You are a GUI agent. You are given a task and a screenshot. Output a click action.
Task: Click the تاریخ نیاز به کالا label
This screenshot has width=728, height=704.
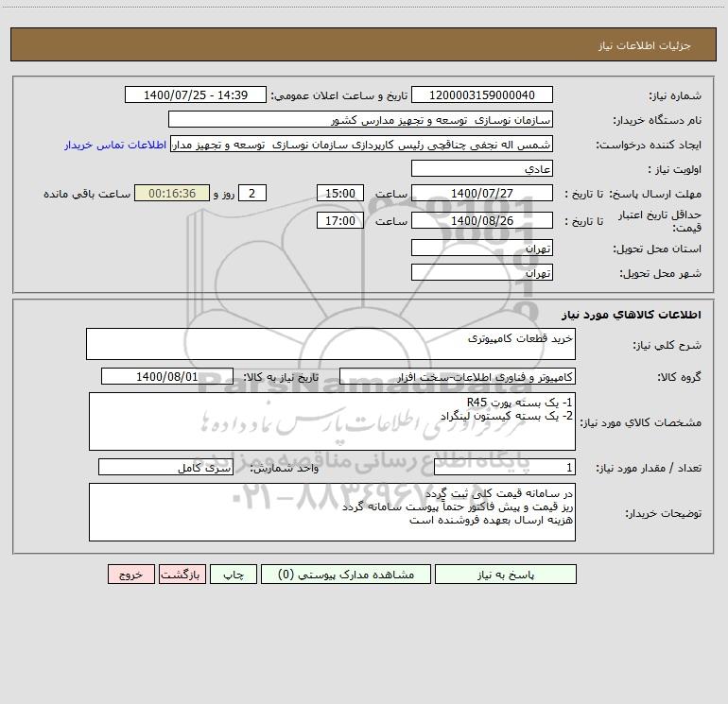point(282,377)
